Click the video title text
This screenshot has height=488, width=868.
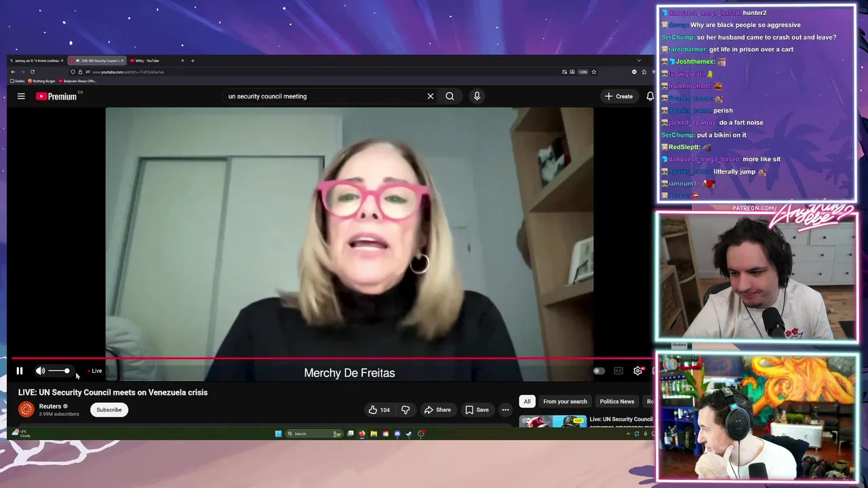(x=113, y=392)
